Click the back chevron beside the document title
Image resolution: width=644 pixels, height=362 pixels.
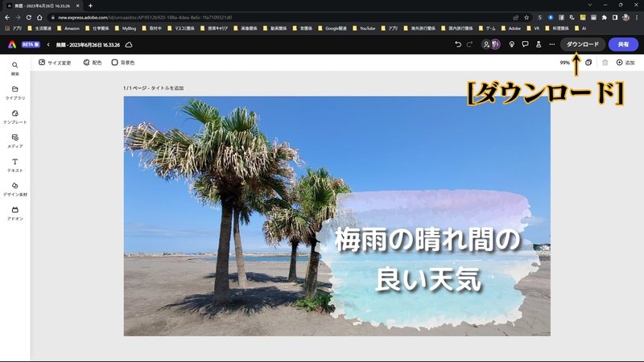tap(48, 44)
